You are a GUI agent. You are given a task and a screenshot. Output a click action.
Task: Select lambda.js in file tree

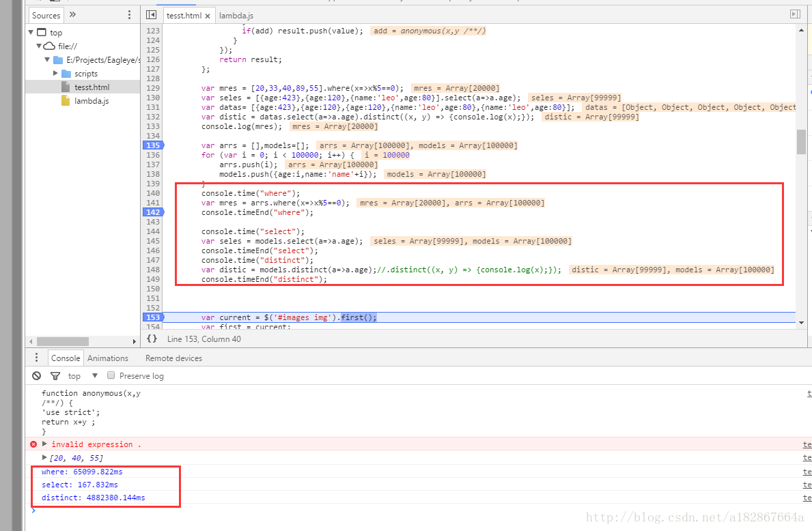91,101
